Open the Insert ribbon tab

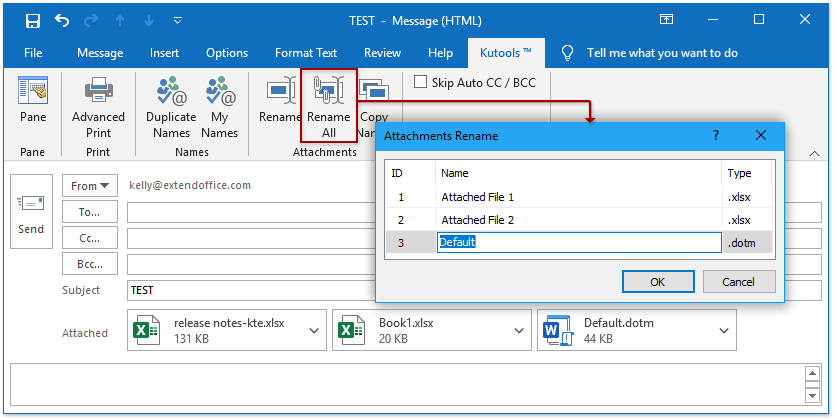[164, 53]
